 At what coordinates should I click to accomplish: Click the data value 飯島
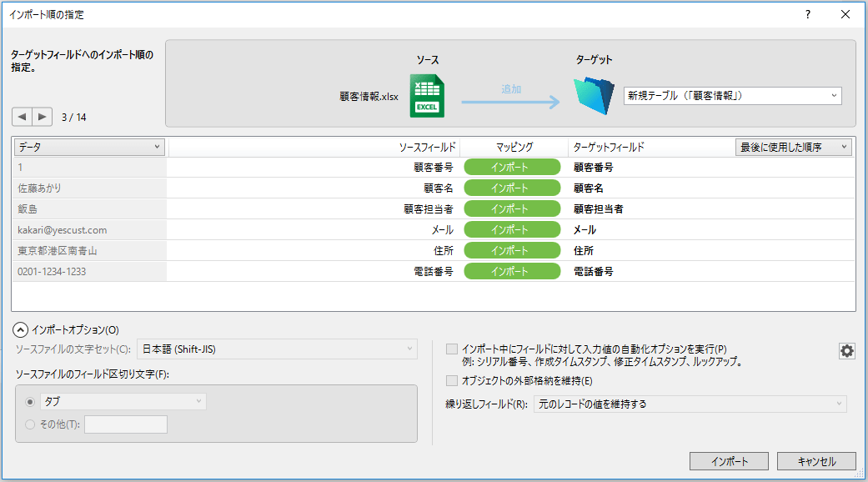pyautogui.click(x=28, y=209)
